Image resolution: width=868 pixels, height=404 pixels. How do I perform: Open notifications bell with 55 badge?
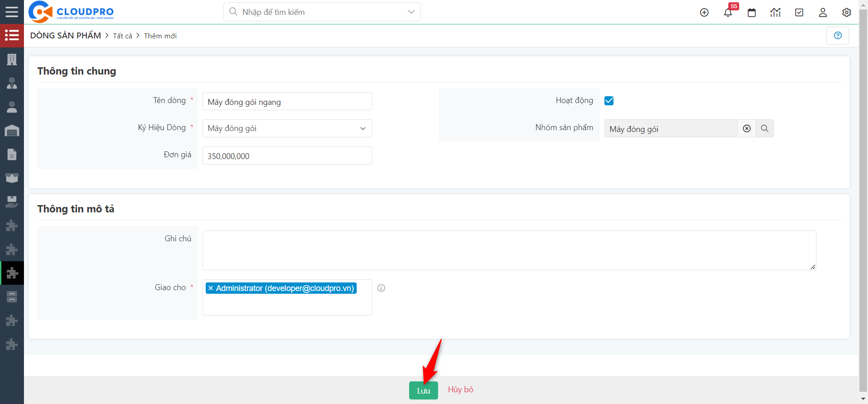coord(728,12)
